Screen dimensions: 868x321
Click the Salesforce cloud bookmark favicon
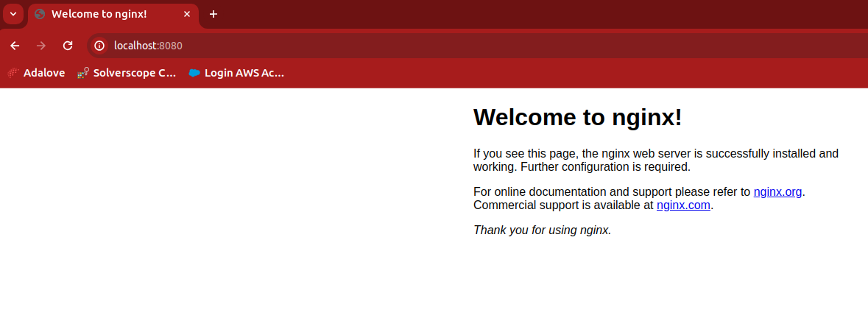pyautogui.click(x=194, y=73)
